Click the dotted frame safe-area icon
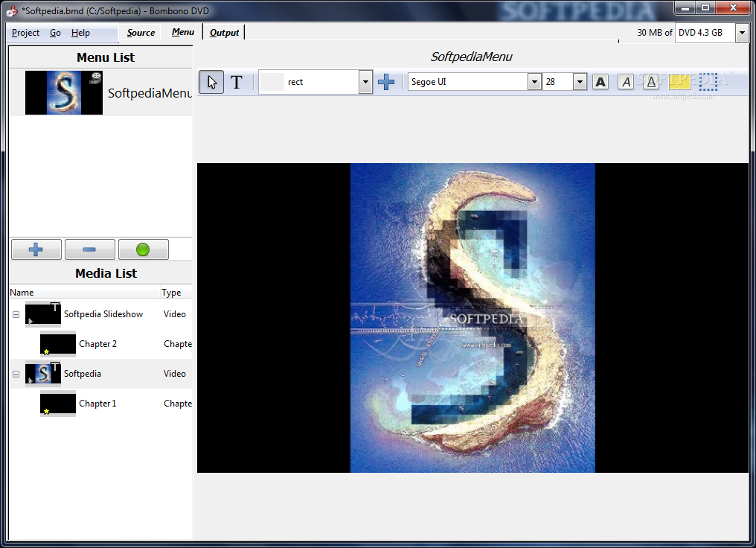Screen dimensions: 756x548 point(708,82)
